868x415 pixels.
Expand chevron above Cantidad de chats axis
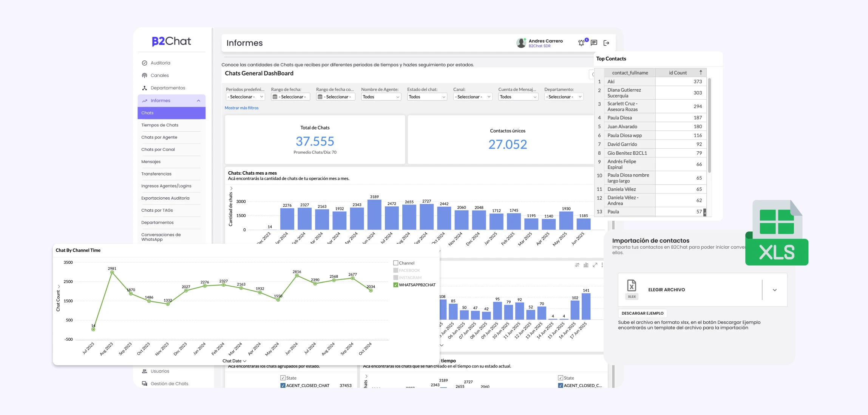tap(232, 188)
